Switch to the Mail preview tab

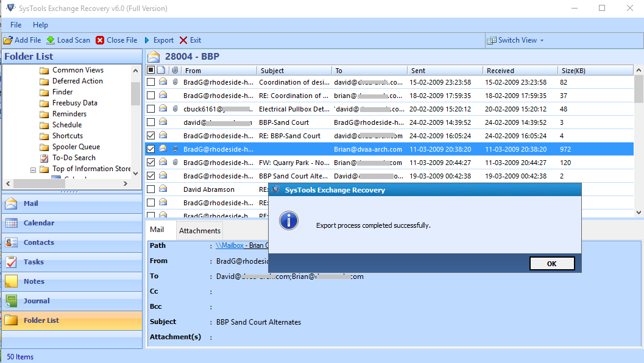[157, 230]
